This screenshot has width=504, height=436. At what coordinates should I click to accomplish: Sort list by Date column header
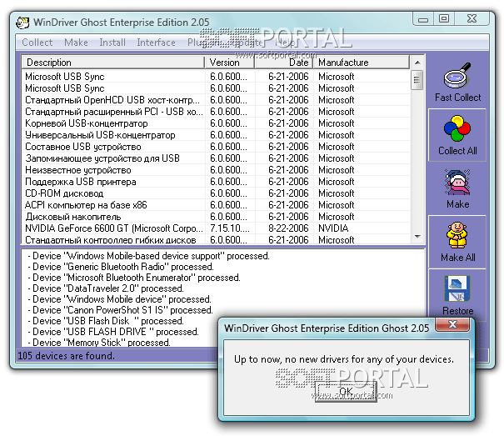284,62
